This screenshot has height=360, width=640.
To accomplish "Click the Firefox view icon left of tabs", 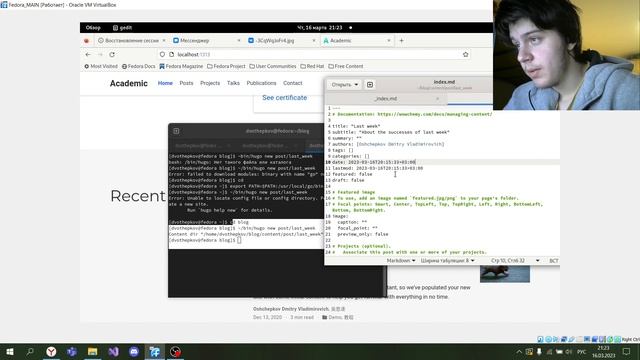I will pyautogui.click(x=86, y=40).
